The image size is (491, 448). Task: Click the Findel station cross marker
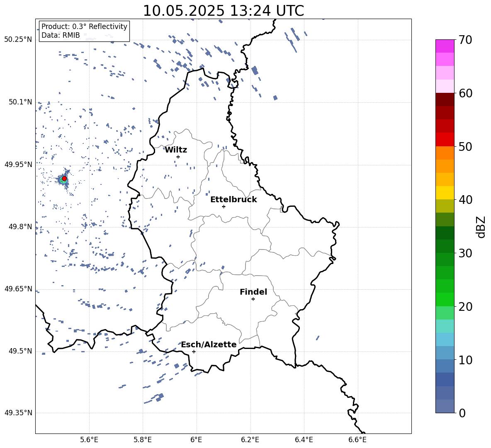tap(253, 299)
